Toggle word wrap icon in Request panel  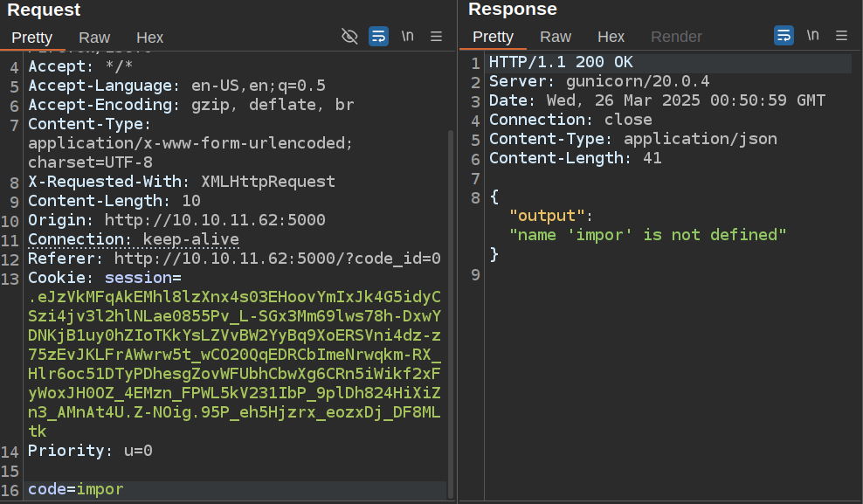378,36
